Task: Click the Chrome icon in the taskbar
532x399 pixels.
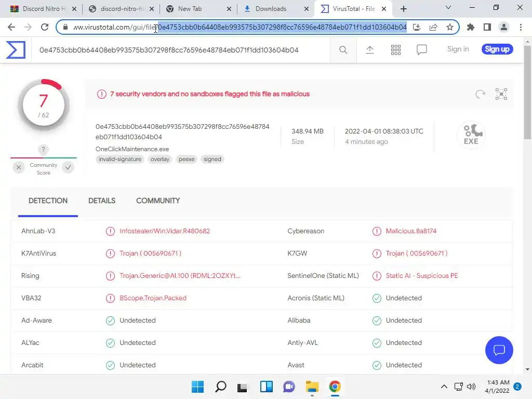Action: click(x=335, y=387)
